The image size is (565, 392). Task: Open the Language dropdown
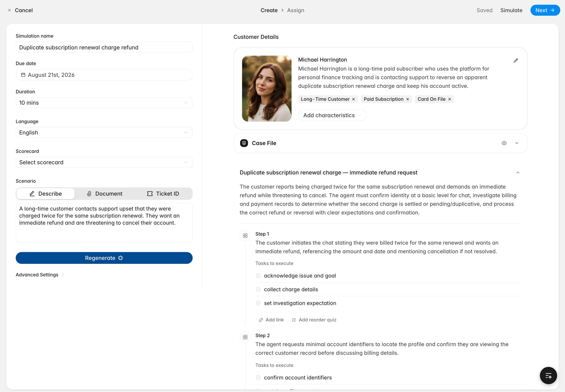pyautogui.click(x=104, y=133)
